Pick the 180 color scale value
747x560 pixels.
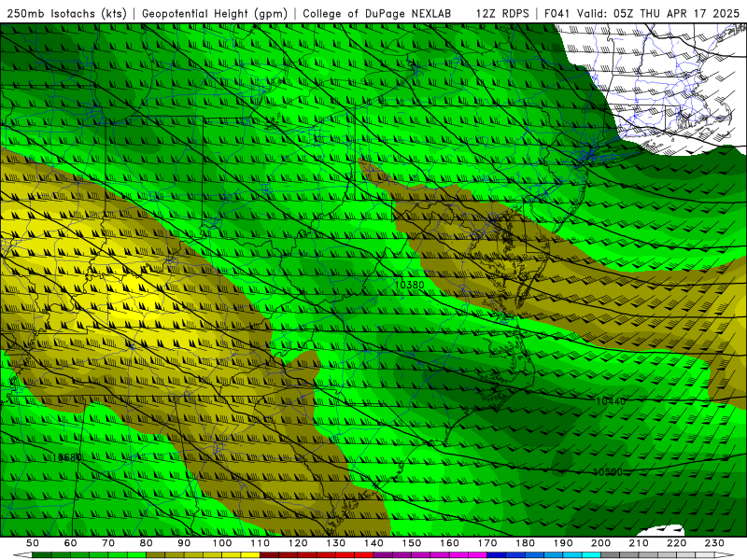pyautogui.click(x=526, y=543)
